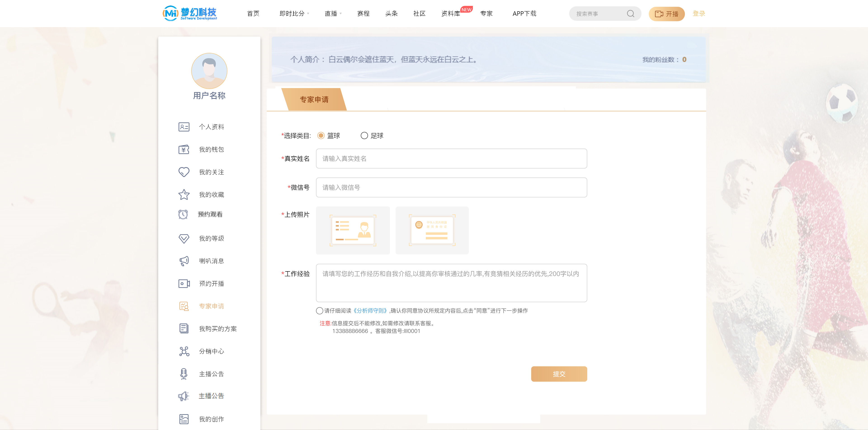
Task: Click the 请输入真实姓名 input field
Action: point(451,159)
